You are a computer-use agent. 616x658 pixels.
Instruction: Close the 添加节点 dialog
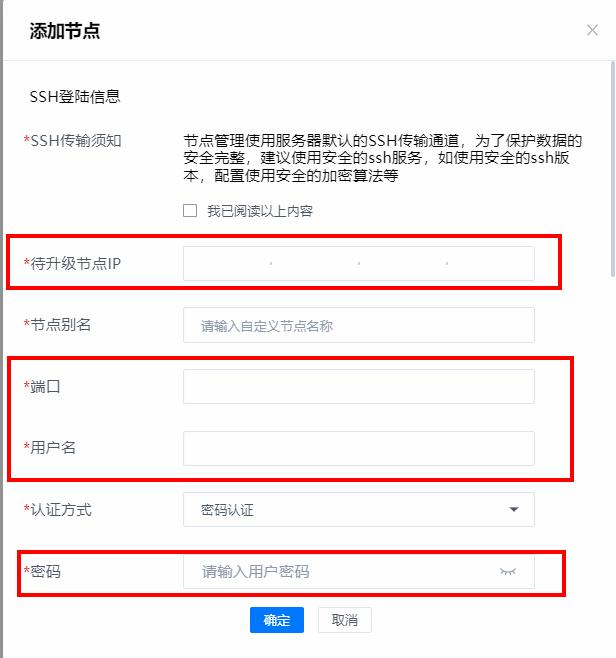[592, 30]
